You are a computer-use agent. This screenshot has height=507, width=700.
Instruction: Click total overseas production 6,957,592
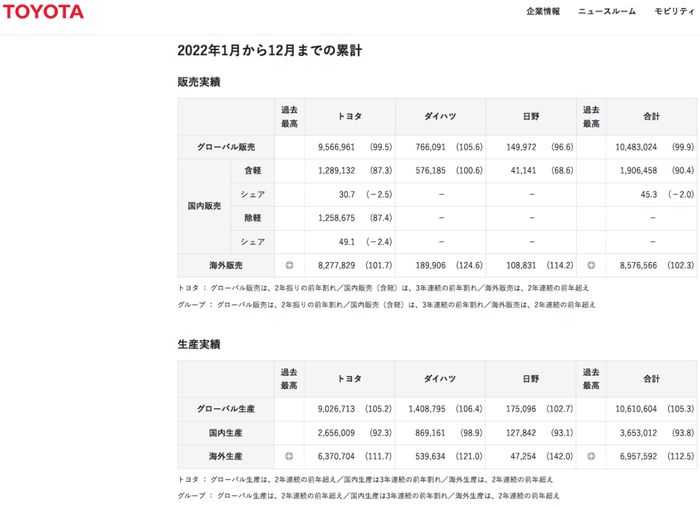638,456
